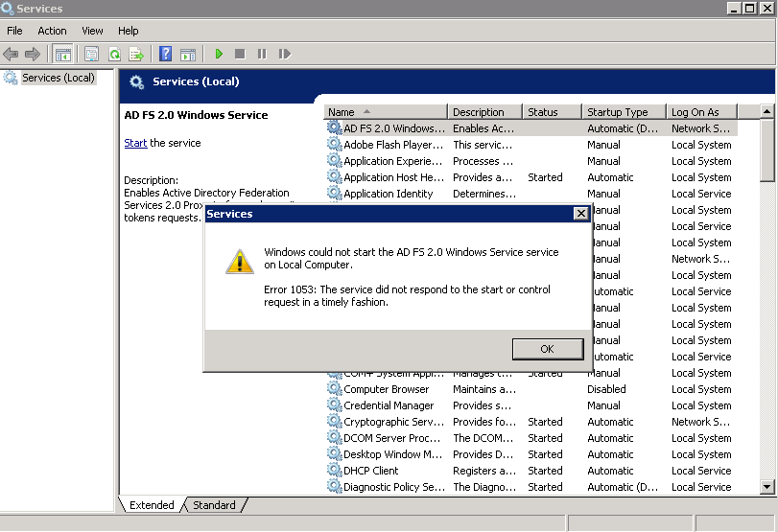Image resolution: width=778 pixels, height=532 pixels.
Task: Click gear icon of Credential Manager row
Action: click(335, 405)
